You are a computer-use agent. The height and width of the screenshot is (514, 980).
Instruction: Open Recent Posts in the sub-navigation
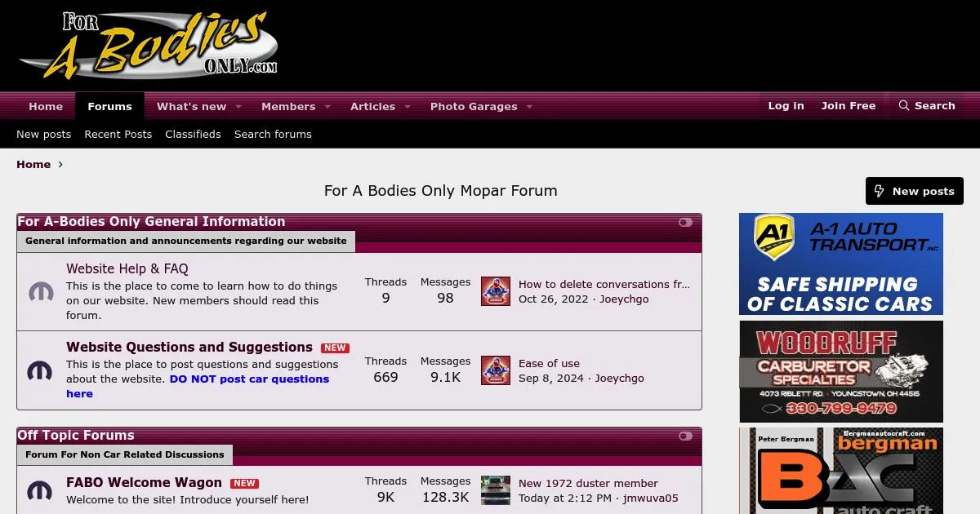(118, 134)
